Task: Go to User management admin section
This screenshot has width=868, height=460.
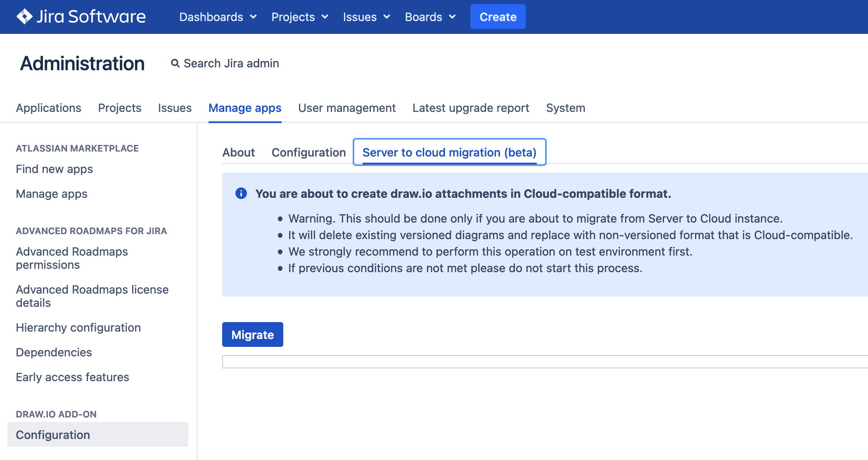Action: [x=347, y=108]
